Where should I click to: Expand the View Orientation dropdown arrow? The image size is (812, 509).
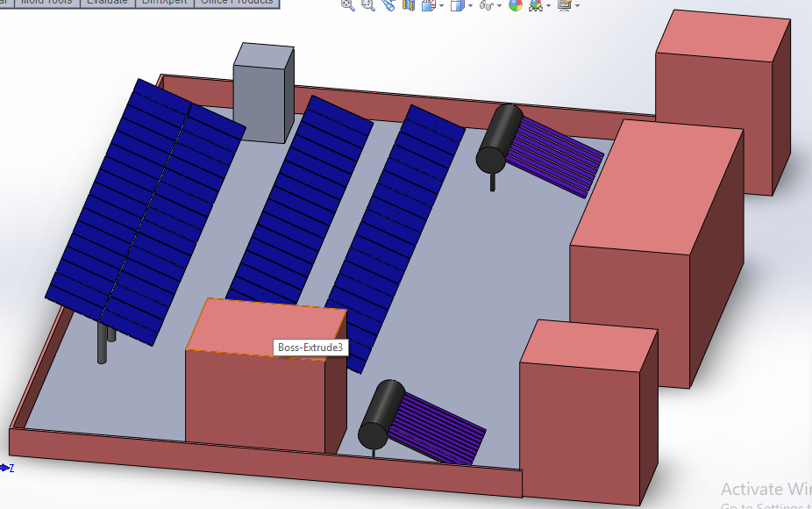click(x=441, y=5)
